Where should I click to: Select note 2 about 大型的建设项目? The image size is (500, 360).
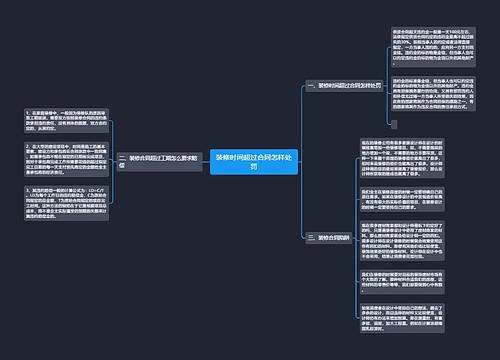click(66, 159)
